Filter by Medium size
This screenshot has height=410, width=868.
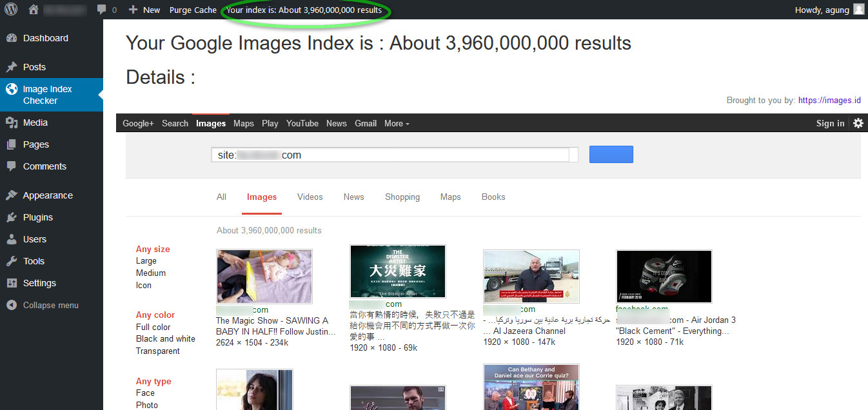[151, 273]
